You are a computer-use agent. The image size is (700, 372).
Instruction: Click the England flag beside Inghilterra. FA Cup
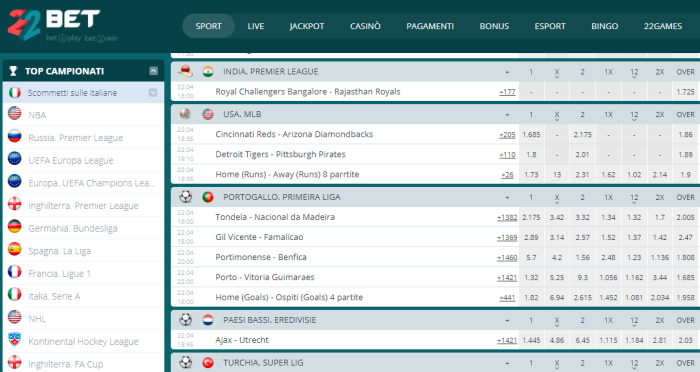point(15,362)
